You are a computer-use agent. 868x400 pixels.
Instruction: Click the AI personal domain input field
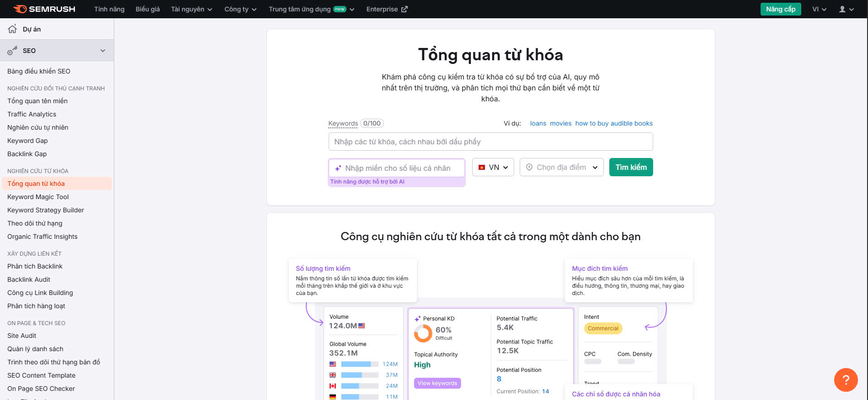[x=402, y=168]
